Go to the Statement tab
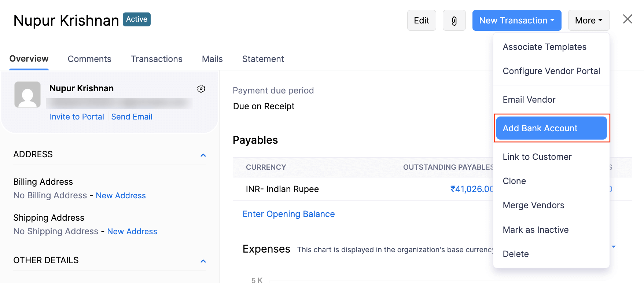Image resolution: width=644 pixels, height=283 pixels. tap(263, 59)
